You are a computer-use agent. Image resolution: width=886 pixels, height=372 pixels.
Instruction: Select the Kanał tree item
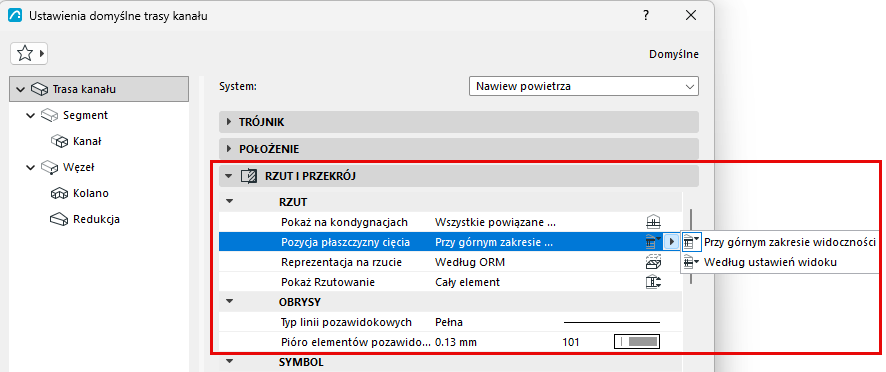click(87, 141)
